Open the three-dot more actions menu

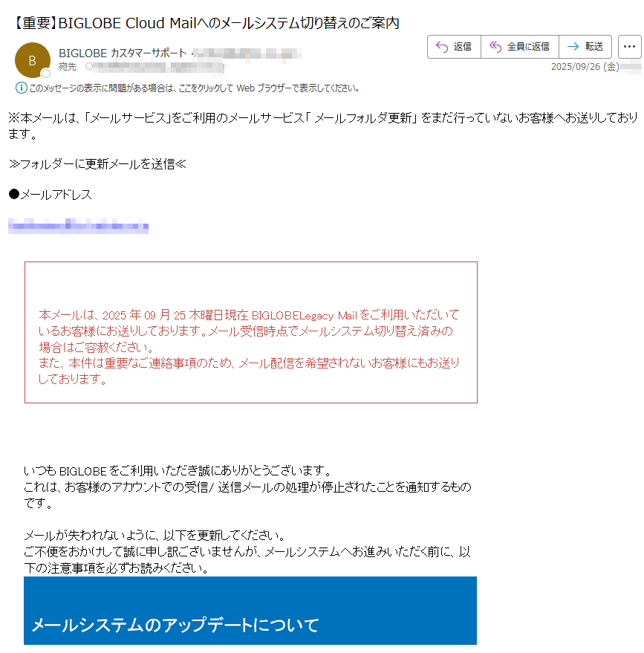click(629, 47)
